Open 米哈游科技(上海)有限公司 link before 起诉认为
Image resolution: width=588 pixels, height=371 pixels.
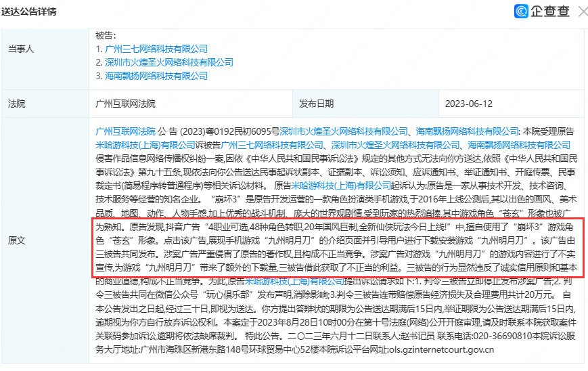coord(341,185)
